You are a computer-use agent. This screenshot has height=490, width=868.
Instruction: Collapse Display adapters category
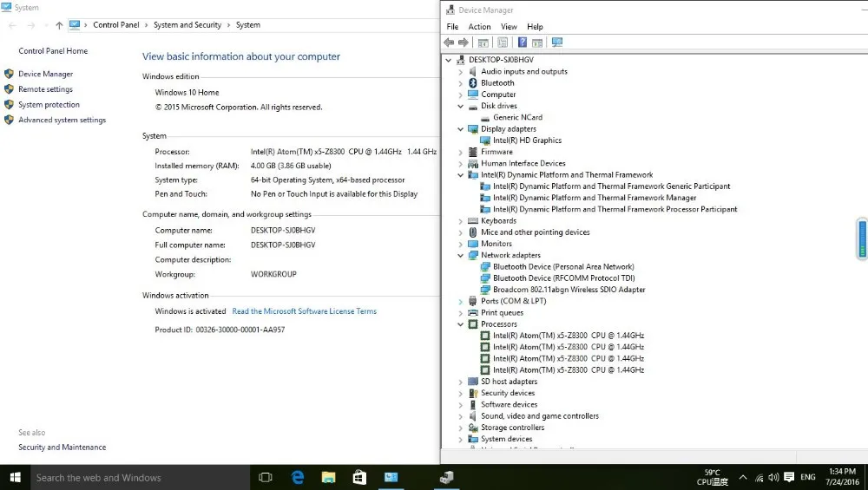(461, 129)
